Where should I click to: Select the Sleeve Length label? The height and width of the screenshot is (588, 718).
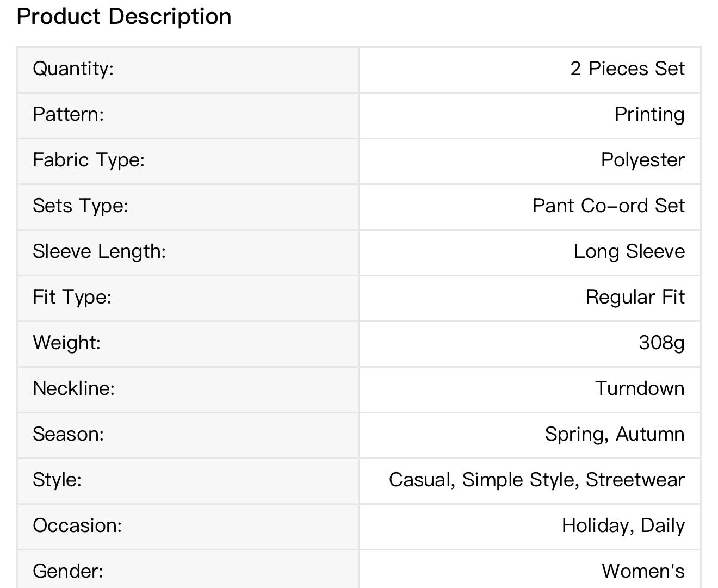click(x=99, y=251)
